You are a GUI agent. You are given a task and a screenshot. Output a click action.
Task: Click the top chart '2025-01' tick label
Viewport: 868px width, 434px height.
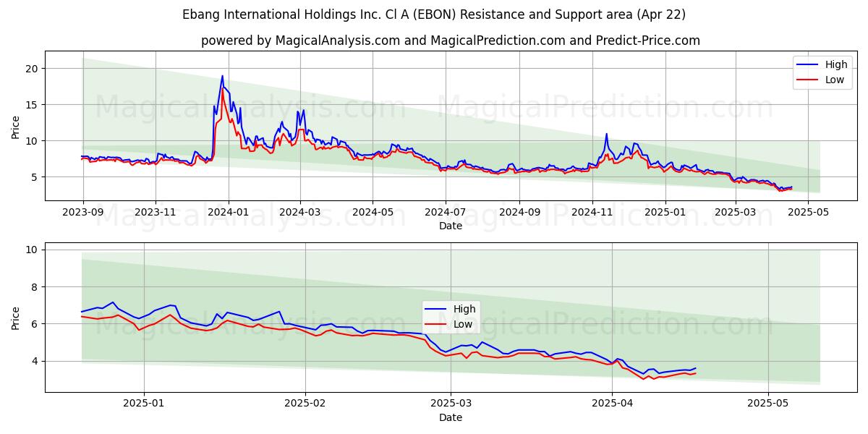(664, 212)
